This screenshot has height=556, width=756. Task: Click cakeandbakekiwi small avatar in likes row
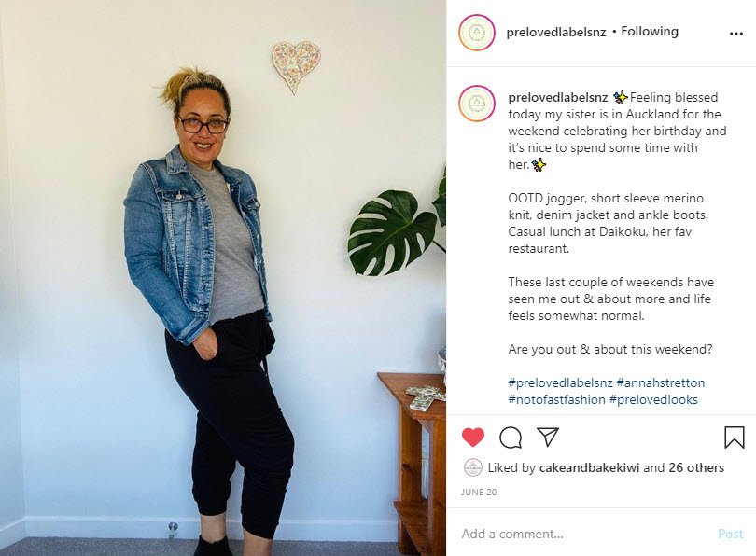[x=472, y=467]
